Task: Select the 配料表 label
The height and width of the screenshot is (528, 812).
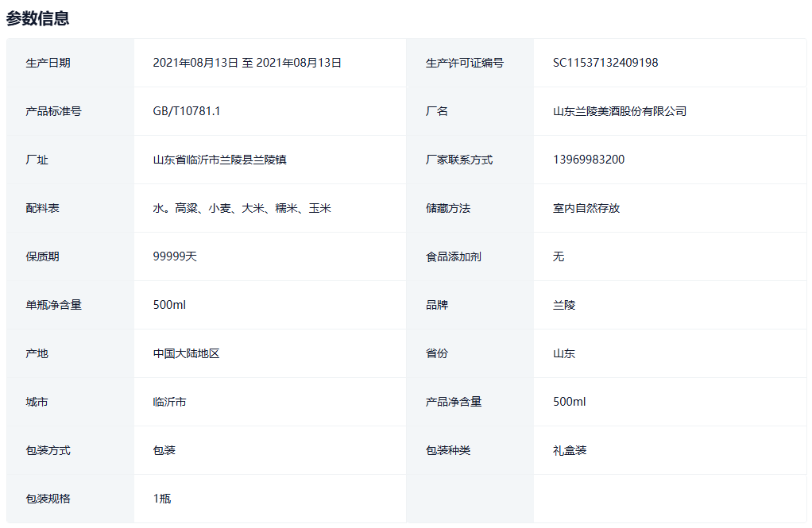Action: click(x=42, y=208)
